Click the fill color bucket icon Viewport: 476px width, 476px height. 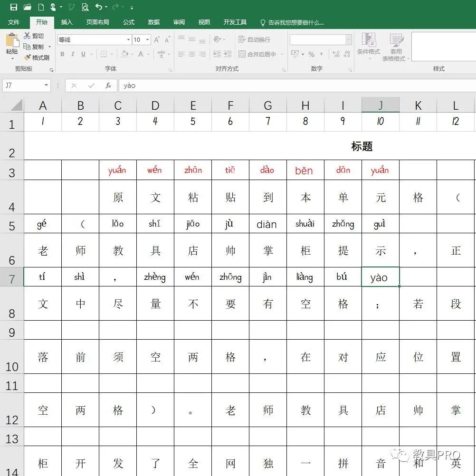point(125,54)
